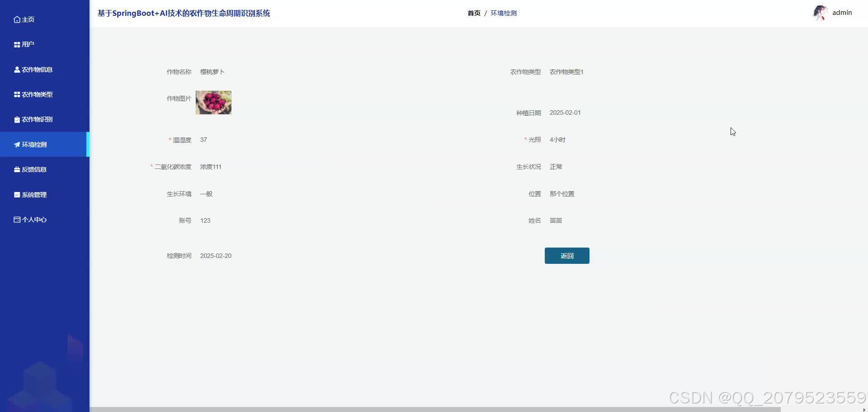Select 环境检测 in the breadcrumb trail
This screenshot has height=412, width=868.
(504, 13)
